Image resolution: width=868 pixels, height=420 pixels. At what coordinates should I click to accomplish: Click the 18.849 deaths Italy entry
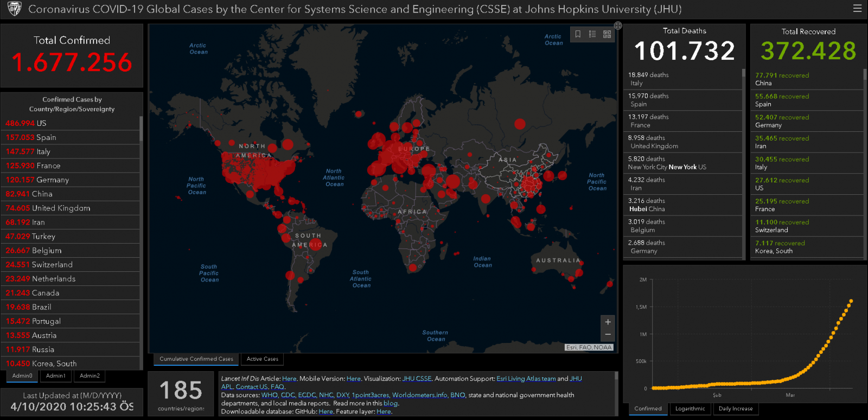(x=682, y=79)
